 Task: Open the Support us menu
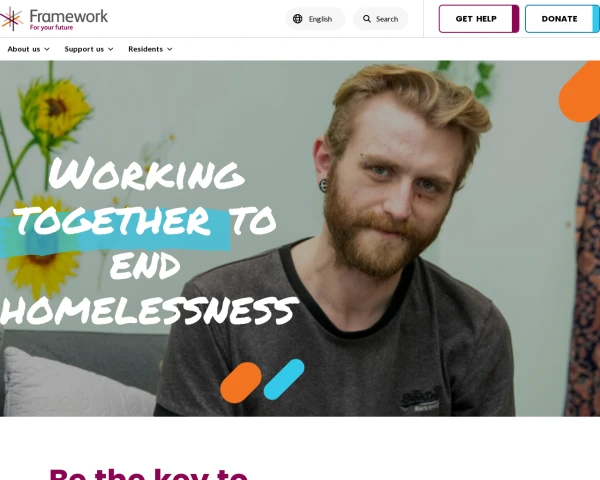coord(89,49)
